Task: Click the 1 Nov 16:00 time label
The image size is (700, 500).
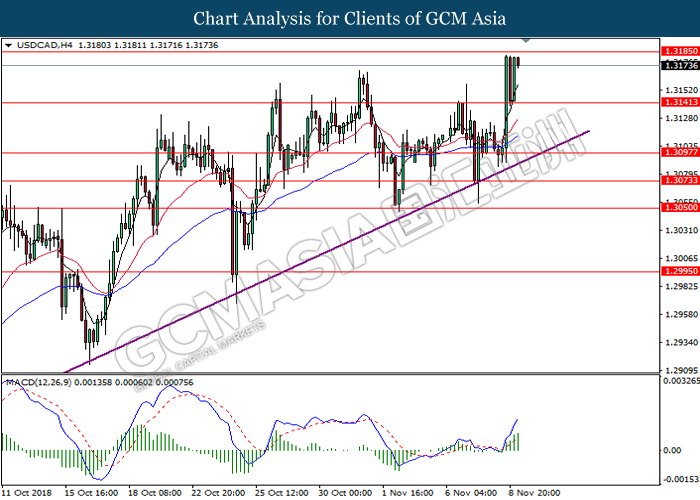Action: tap(408, 493)
